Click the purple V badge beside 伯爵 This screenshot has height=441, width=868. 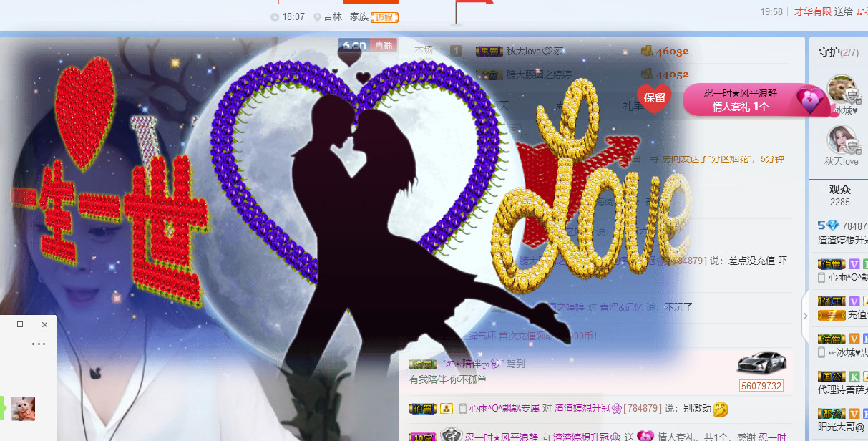pyautogui.click(x=854, y=264)
